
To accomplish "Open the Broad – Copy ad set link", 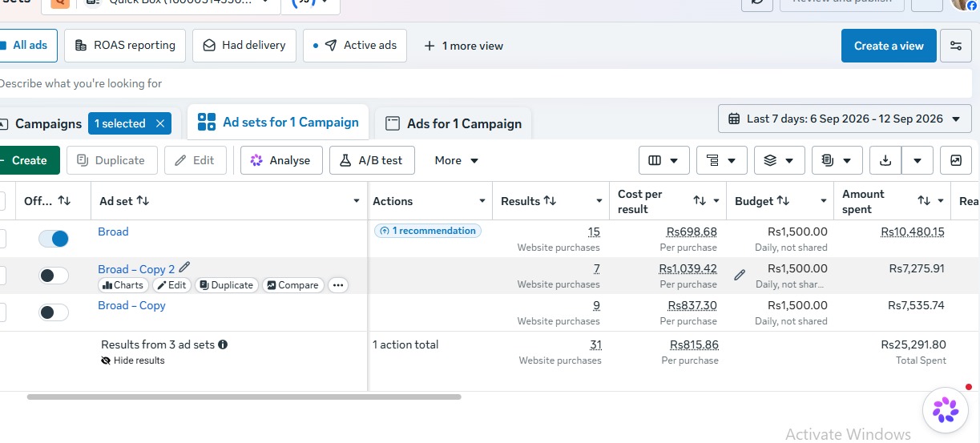I will pyautogui.click(x=131, y=305).
